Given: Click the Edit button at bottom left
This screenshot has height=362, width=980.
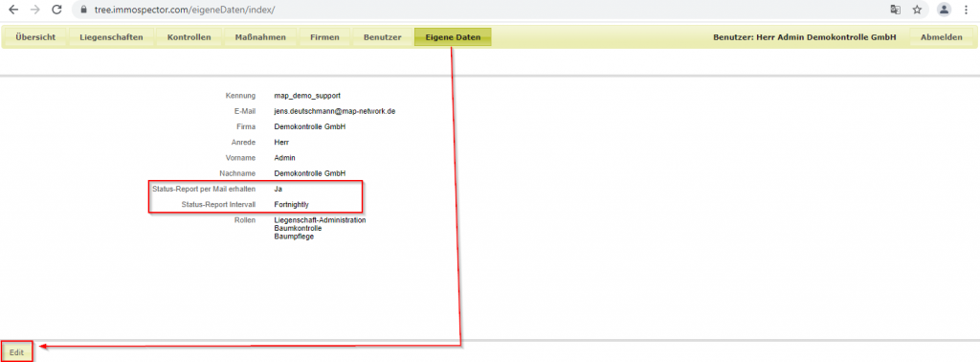Looking at the screenshot, I should tap(16, 352).
